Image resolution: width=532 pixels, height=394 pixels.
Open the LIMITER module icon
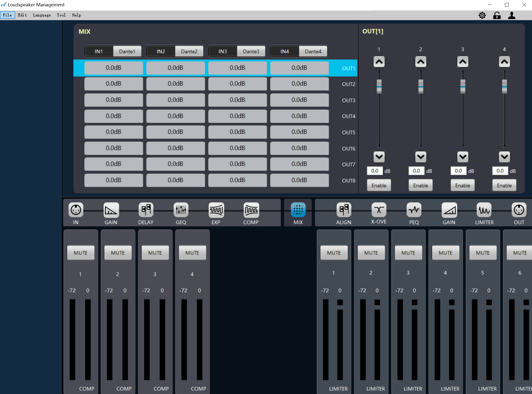(484, 210)
